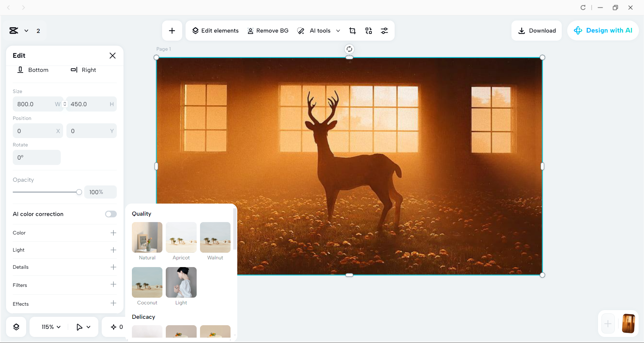Click the AI credits sparkle icon
The height and width of the screenshot is (343, 644).
[114, 327]
